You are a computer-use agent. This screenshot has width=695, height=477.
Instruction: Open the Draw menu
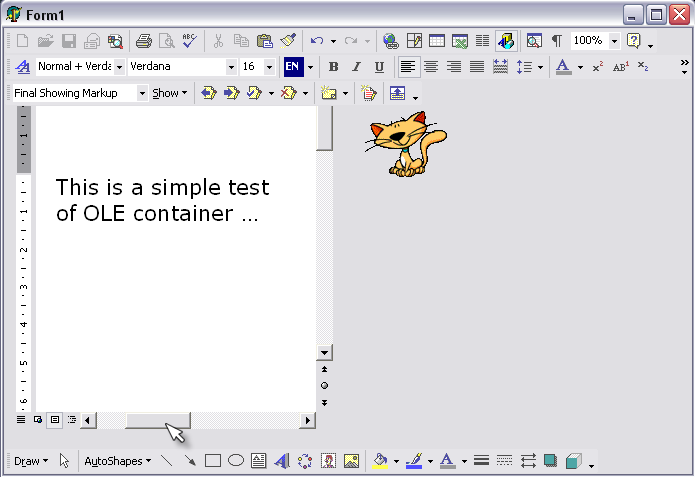pos(30,461)
